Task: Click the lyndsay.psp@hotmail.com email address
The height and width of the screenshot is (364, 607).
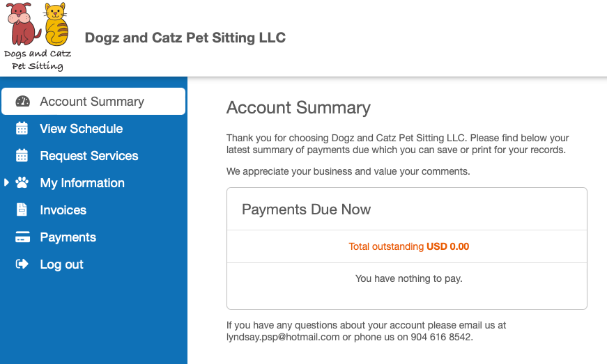Action: (x=283, y=337)
